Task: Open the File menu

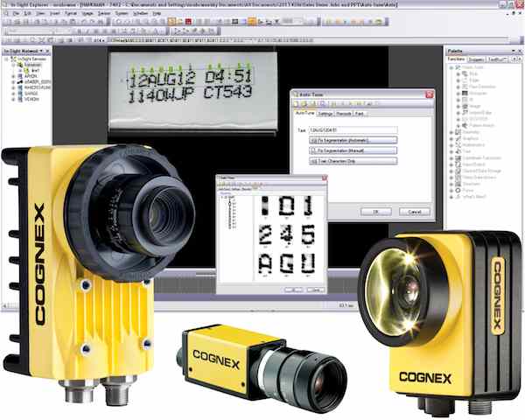Action: click(x=16, y=13)
